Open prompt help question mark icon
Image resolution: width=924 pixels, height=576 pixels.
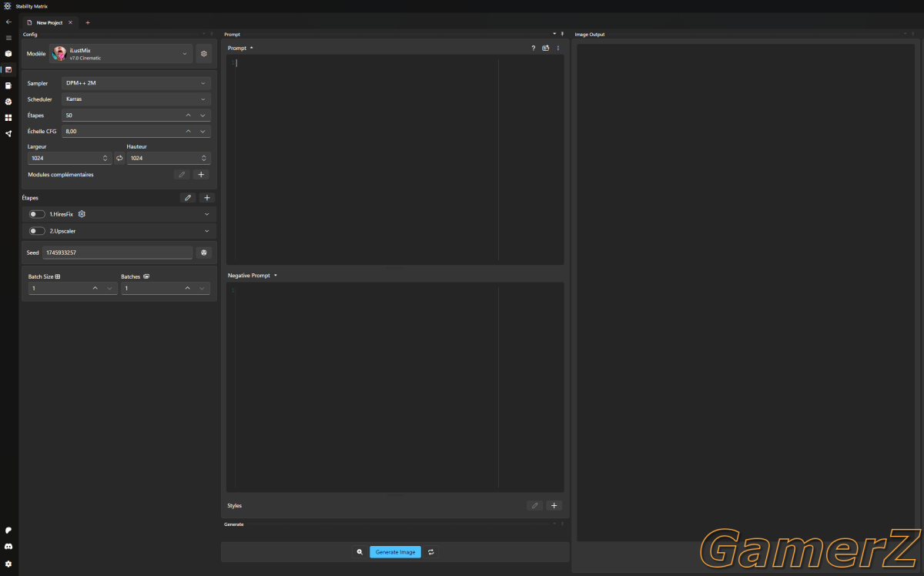point(533,48)
